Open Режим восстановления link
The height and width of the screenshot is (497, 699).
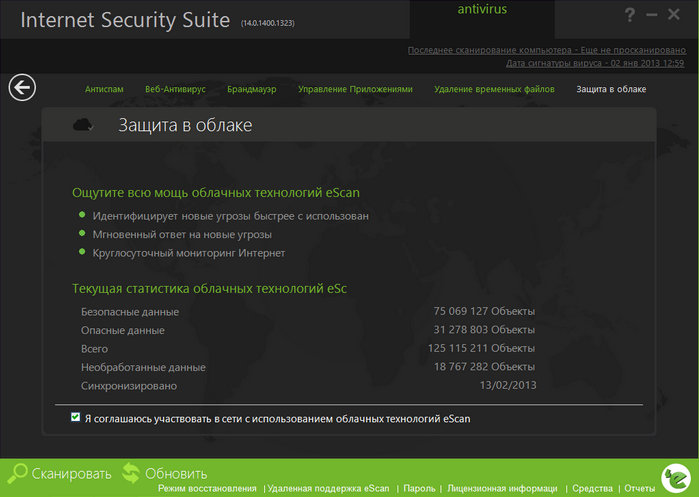207,489
